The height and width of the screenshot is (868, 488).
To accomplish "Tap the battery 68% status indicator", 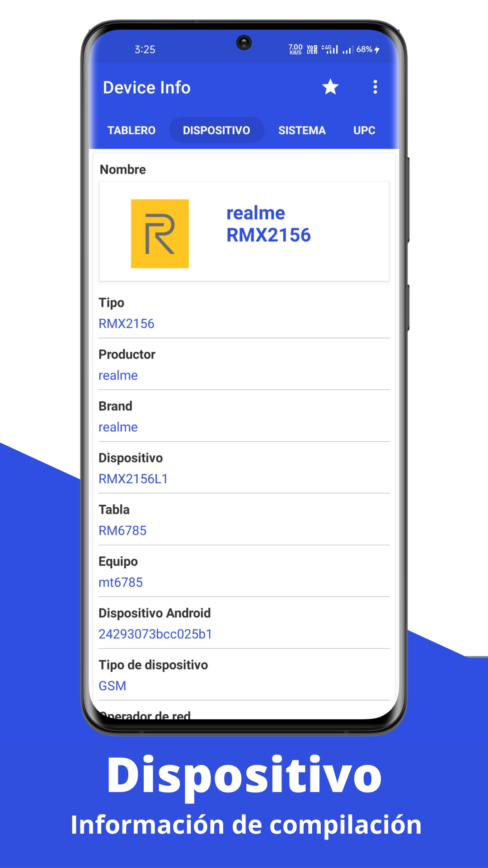I will pos(368,49).
